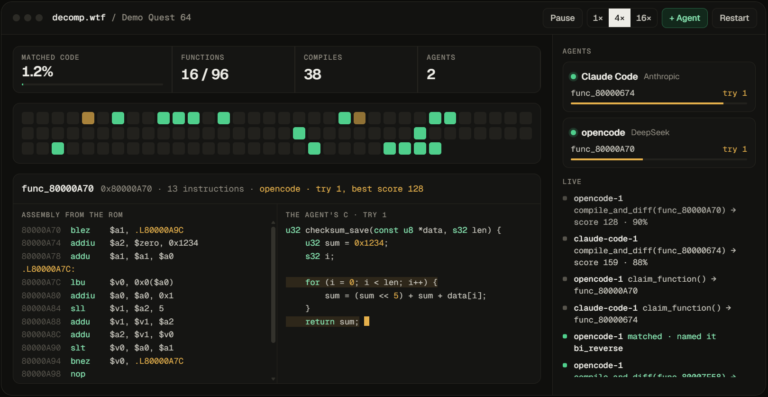The width and height of the screenshot is (768, 397).
Task: Click try 1 on the Claude Code card
Action: pos(735,93)
